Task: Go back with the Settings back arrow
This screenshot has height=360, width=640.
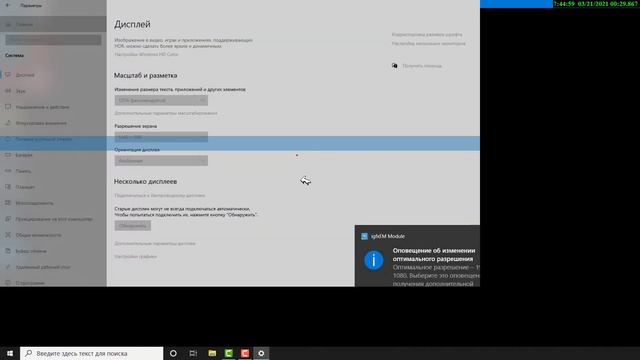Action: pos(8,5)
